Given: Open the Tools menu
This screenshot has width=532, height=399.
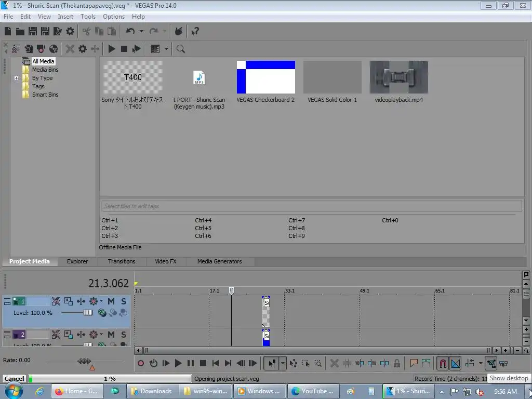Looking at the screenshot, I should [x=88, y=16].
